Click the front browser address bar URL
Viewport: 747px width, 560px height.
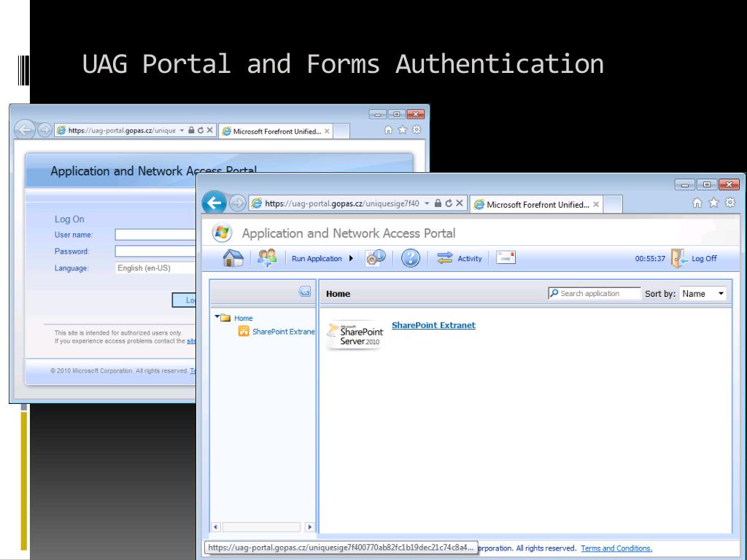click(x=341, y=203)
